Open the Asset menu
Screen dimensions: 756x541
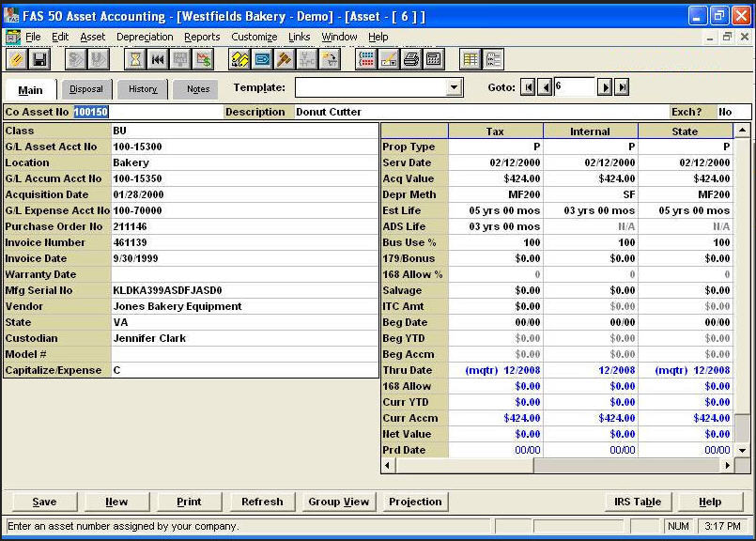93,37
